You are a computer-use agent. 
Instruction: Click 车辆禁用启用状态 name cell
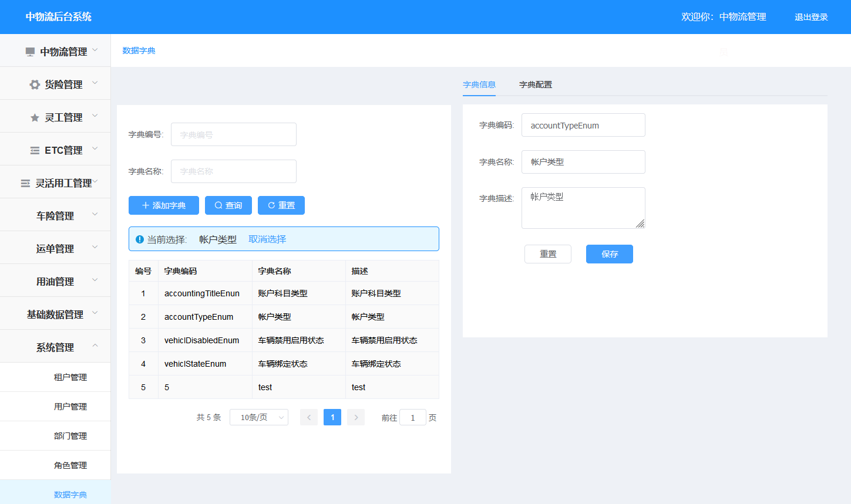299,340
